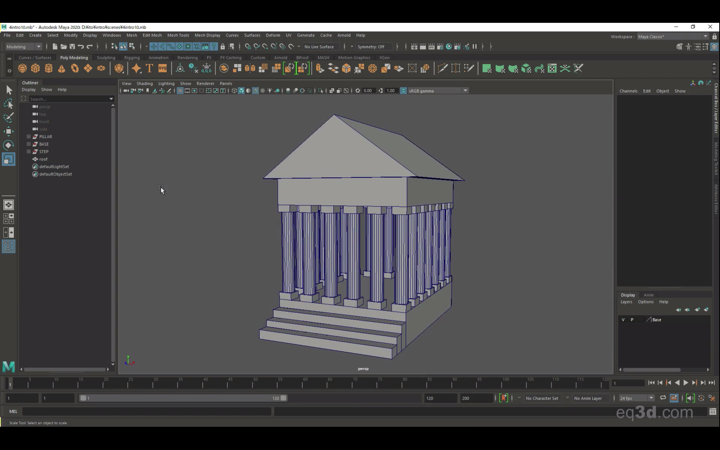
Task: Select the roof object in Outliner
Action: pyautogui.click(x=43, y=159)
